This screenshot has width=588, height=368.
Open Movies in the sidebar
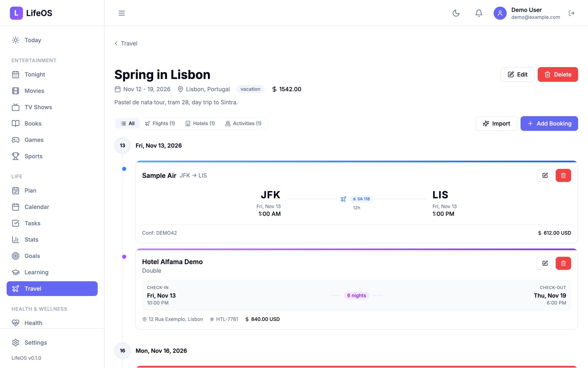52,91
